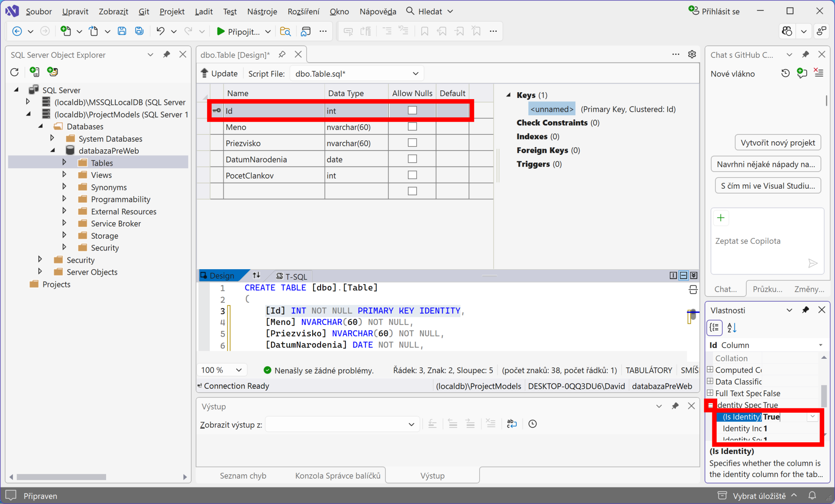835x504 pixels.
Task: Click the Save file toolbar icon
Action: click(122, 31)
